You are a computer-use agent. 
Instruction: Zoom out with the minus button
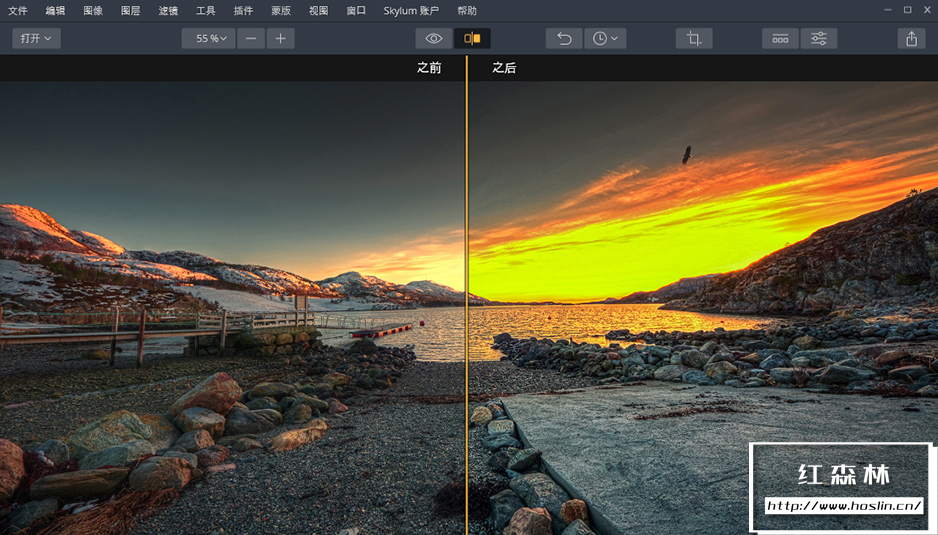click(251, 38)
